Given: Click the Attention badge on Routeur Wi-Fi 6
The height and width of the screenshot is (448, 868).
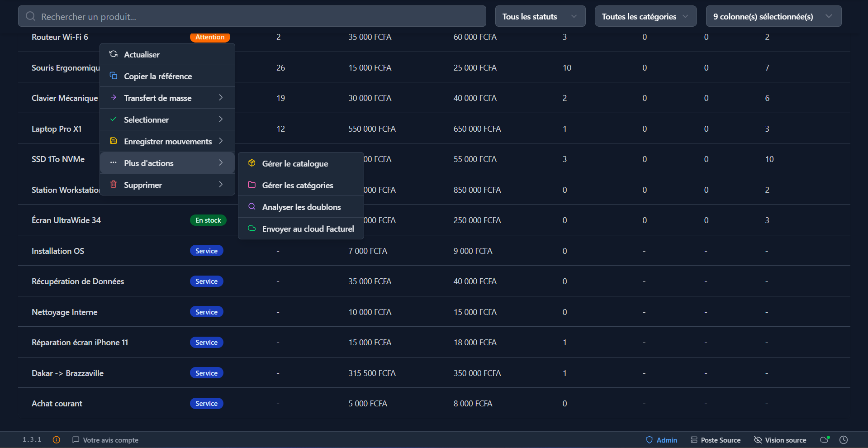Looking at the screenshot, I should [210, 37].
